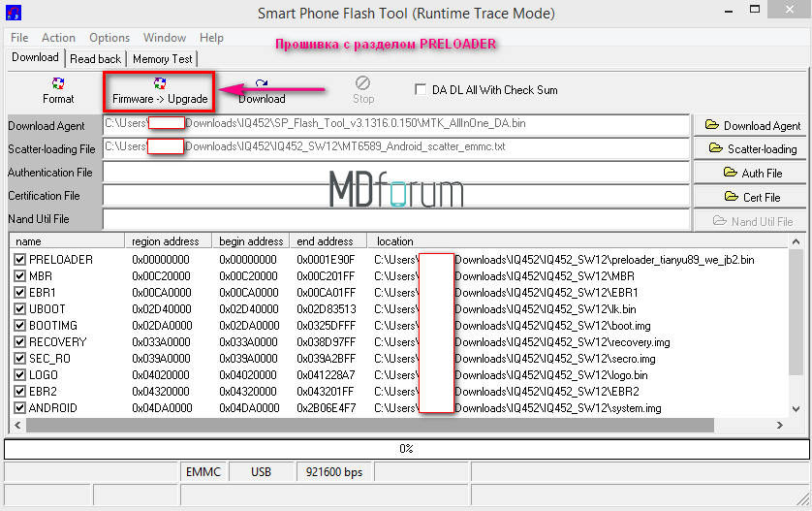Start flashing with the Download toolbar icon
The image size is (812, 511).
pyautogui.click(x=262, y=91)
